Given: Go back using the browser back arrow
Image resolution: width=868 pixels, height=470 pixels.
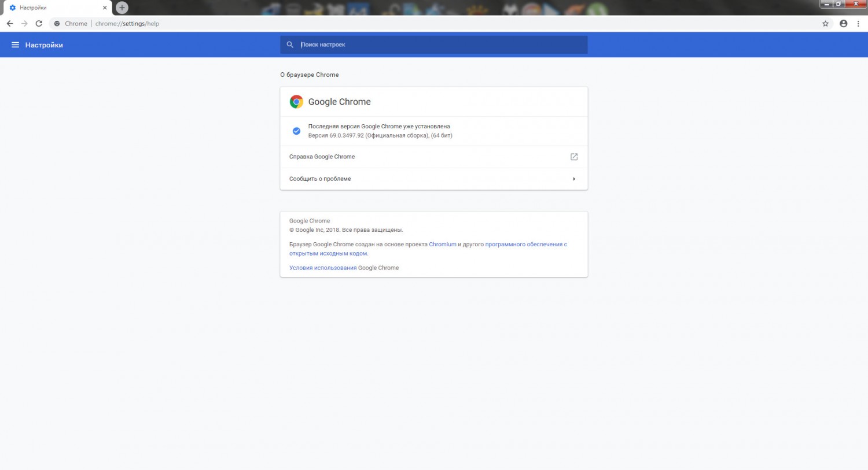Looking at the screenshot, I should tap(9, 24).
